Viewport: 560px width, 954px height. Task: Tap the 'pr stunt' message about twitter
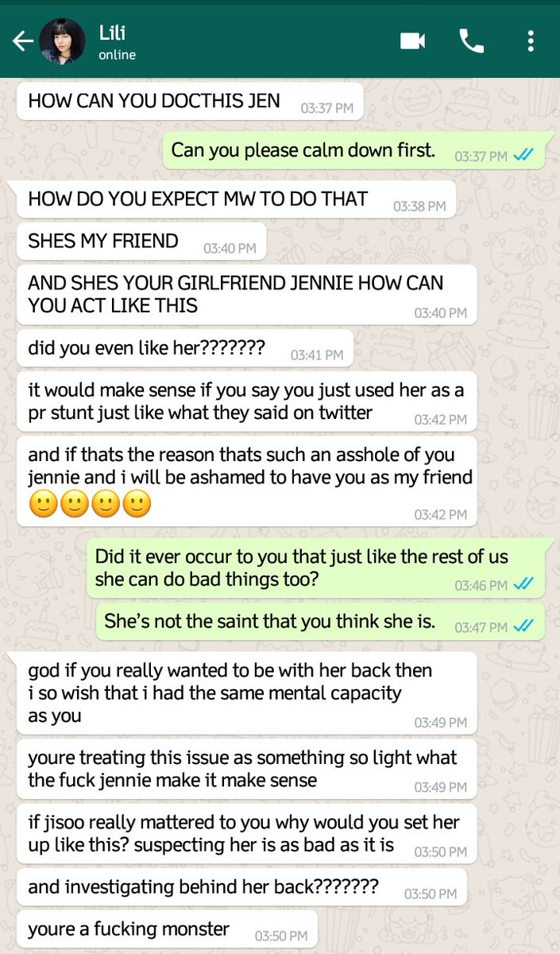tap(246, 401)
